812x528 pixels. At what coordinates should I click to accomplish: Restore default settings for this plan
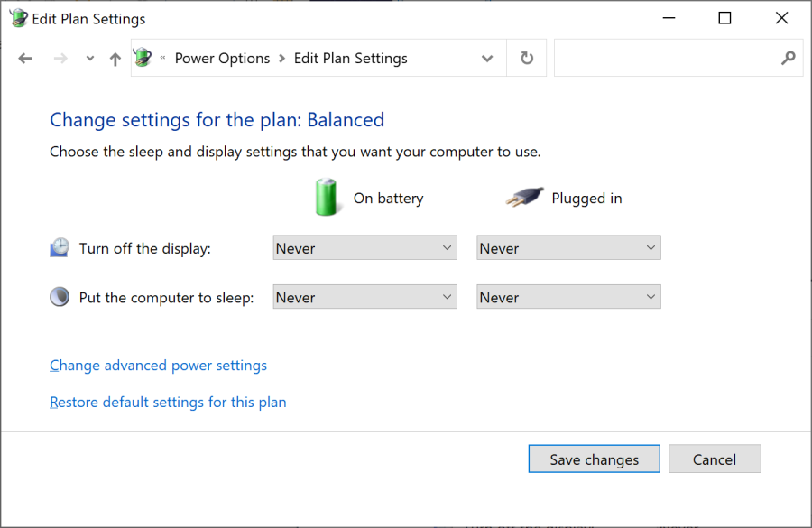(x=168, y=402)
